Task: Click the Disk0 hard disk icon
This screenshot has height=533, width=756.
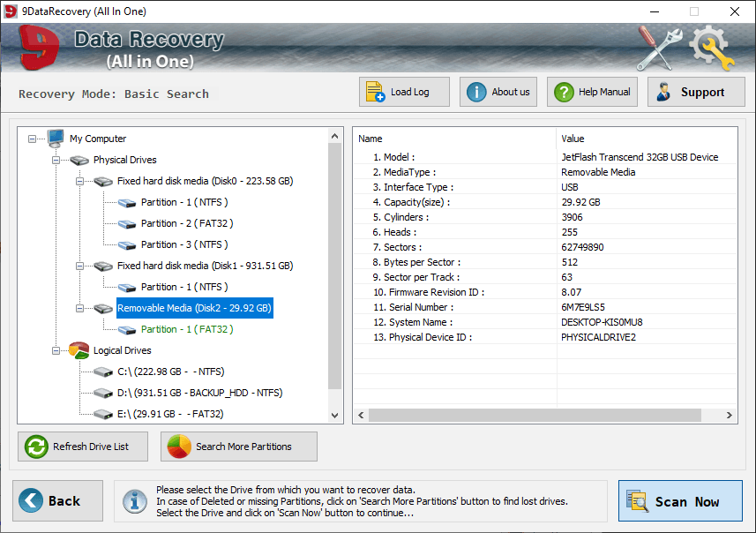Action: [103, 182]
